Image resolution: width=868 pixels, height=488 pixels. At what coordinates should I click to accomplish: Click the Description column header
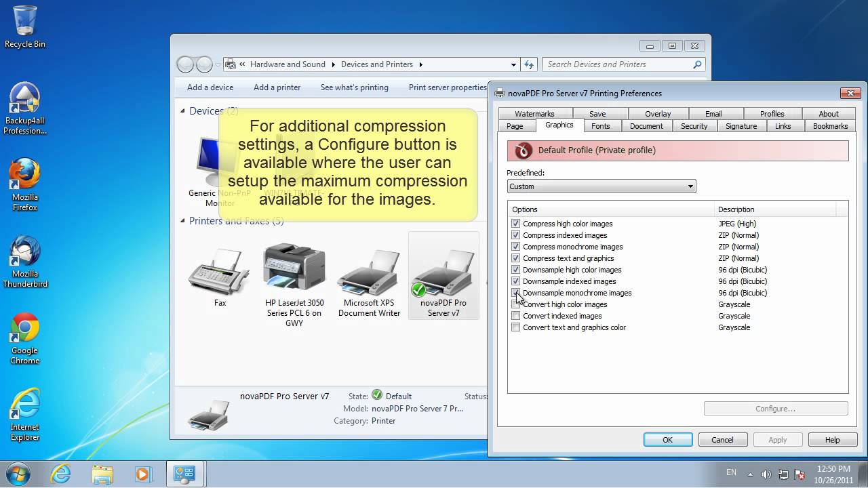(775, 209)
